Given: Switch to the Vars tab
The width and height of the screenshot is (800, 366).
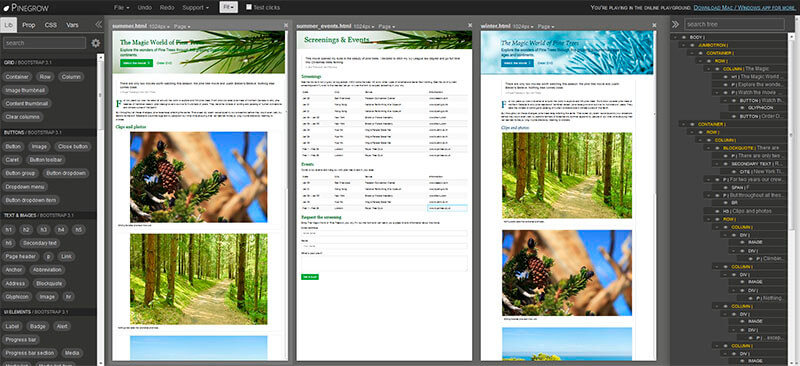Looking at the screenshot, I should click(72, 25).
